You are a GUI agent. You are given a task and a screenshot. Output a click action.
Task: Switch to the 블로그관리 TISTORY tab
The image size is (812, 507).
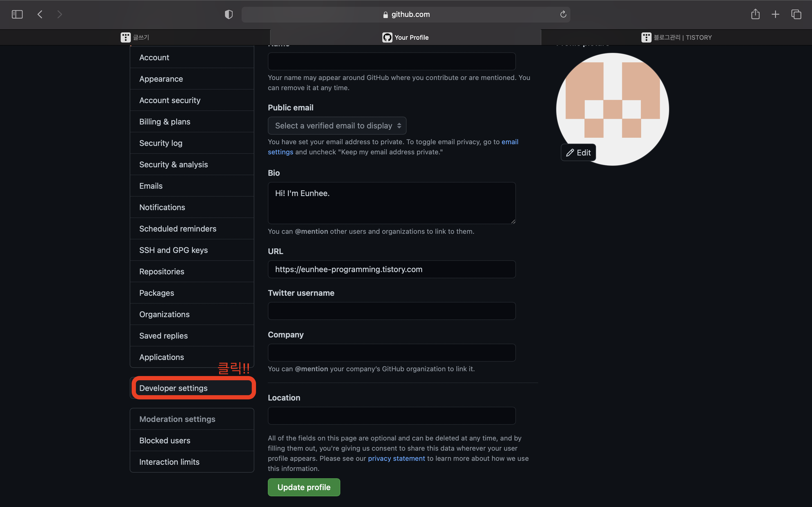[676, 37]
